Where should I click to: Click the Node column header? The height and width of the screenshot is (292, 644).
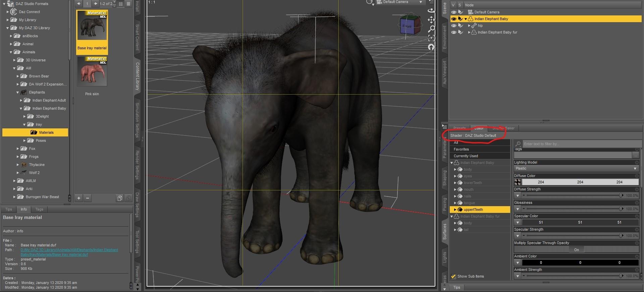(x=552, y=5)
